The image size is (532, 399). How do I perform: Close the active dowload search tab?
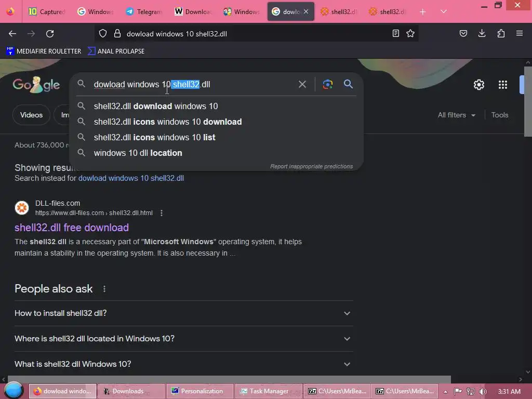pyautogui.click(x=306, y=11)
